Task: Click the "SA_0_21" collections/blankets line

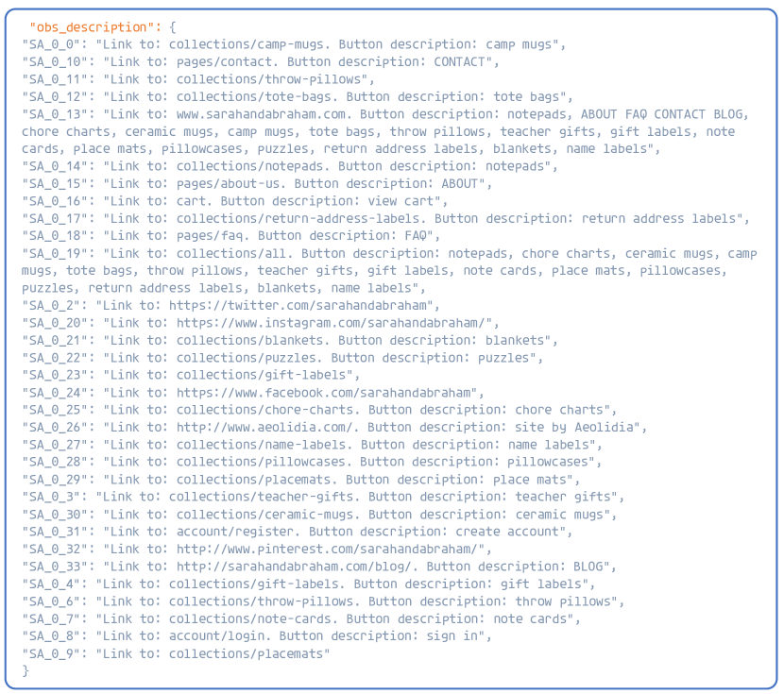Action: click(x=290, y=341)
